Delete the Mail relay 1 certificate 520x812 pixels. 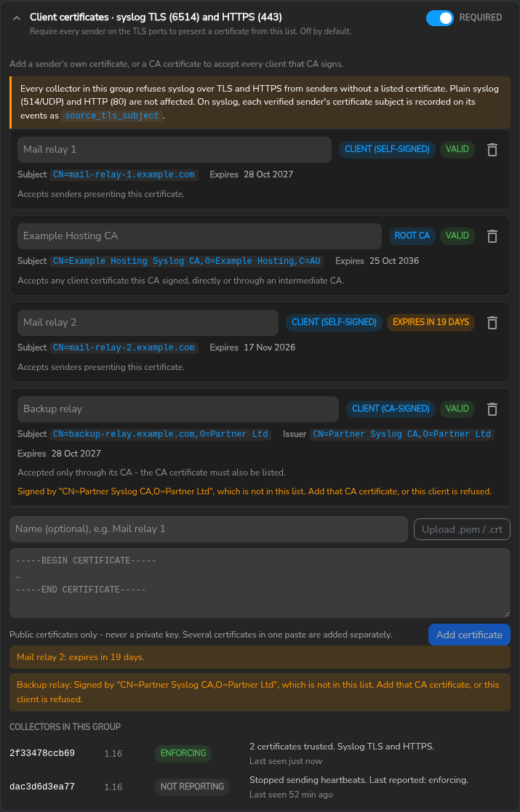(x=492, y=150)
